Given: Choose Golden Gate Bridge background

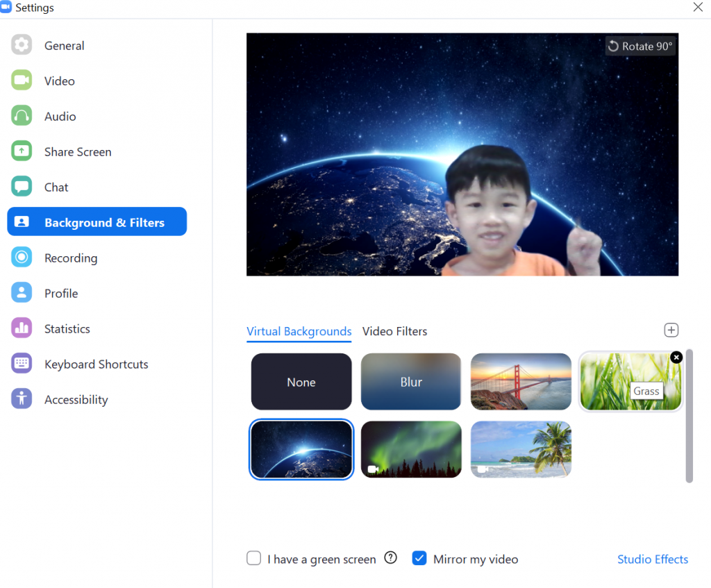Looking at the screenshot, I should coord(521,382).
